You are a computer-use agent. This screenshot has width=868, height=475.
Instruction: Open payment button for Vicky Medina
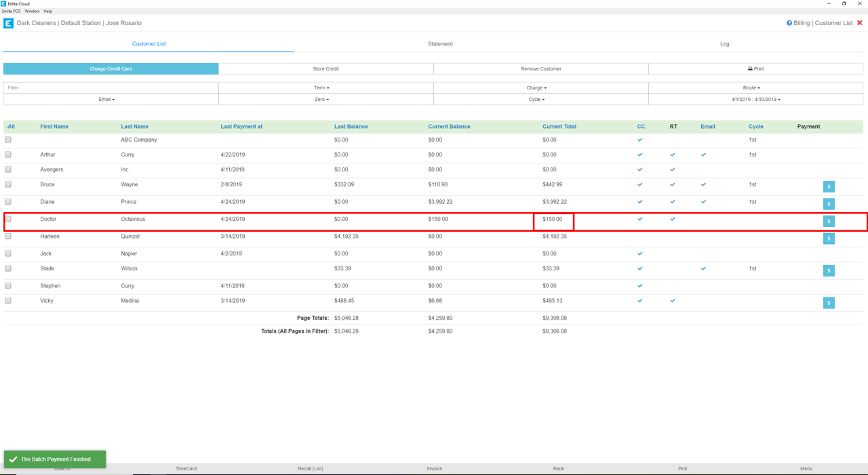[x=829, y=303]
